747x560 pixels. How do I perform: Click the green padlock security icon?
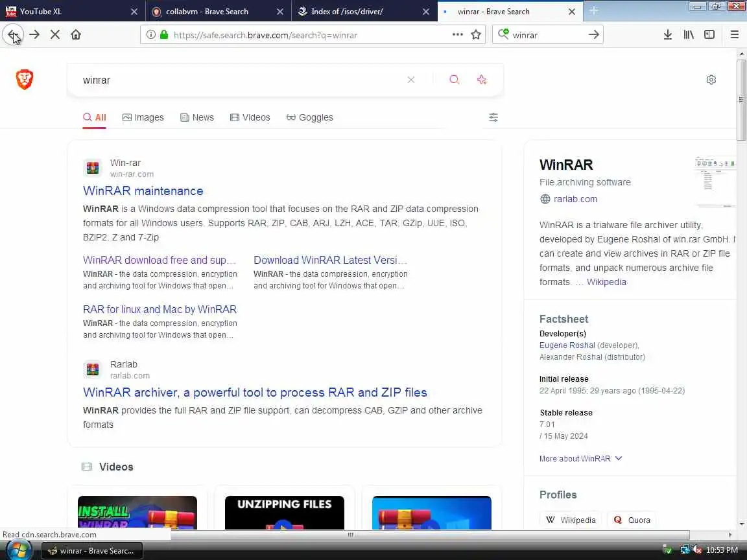(x=164, y=35)
